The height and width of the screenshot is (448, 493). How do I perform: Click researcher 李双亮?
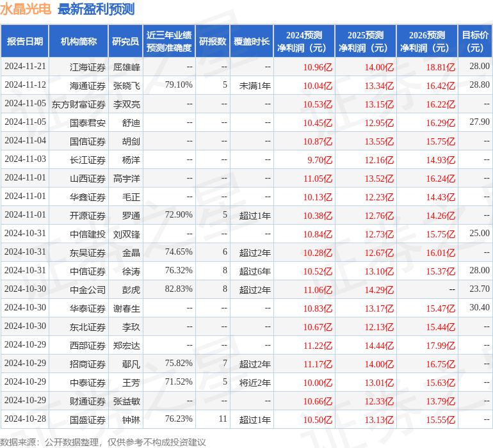[127, 104]
